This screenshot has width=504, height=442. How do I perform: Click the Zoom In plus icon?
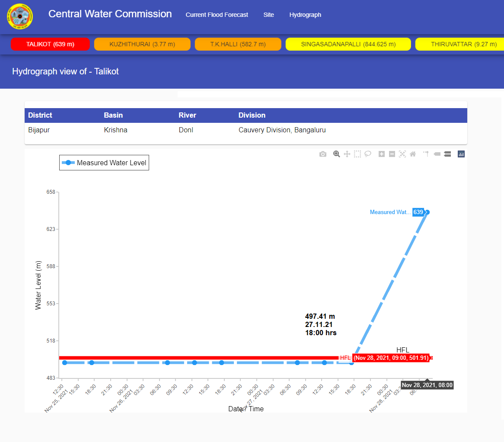pos(382,154)
